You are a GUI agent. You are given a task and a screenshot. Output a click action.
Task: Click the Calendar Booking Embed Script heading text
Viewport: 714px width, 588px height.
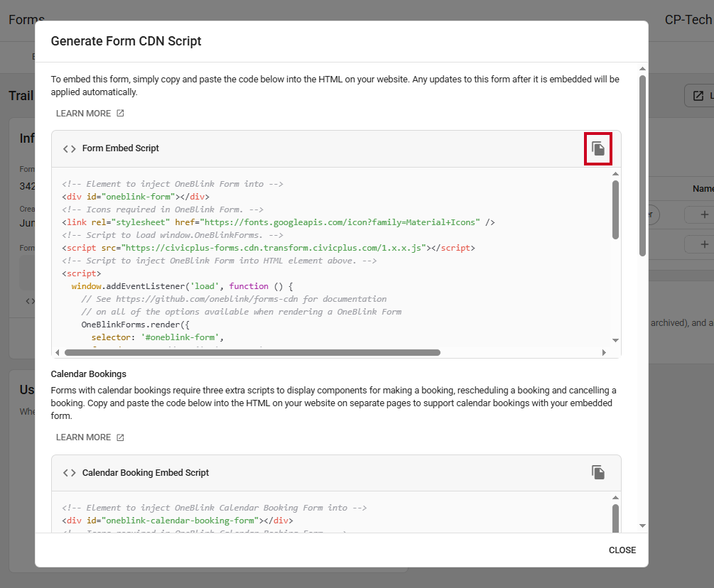tap(145, 473)
